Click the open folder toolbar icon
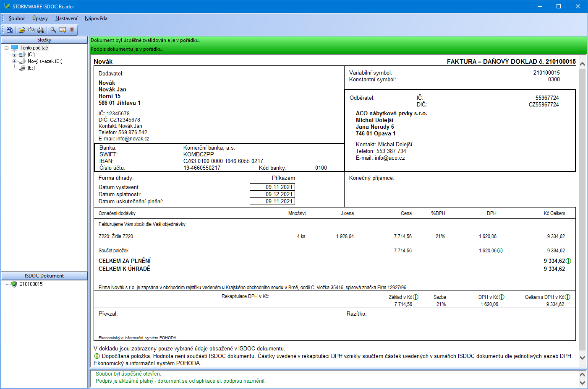588x389 pixels. click(22, 30)
